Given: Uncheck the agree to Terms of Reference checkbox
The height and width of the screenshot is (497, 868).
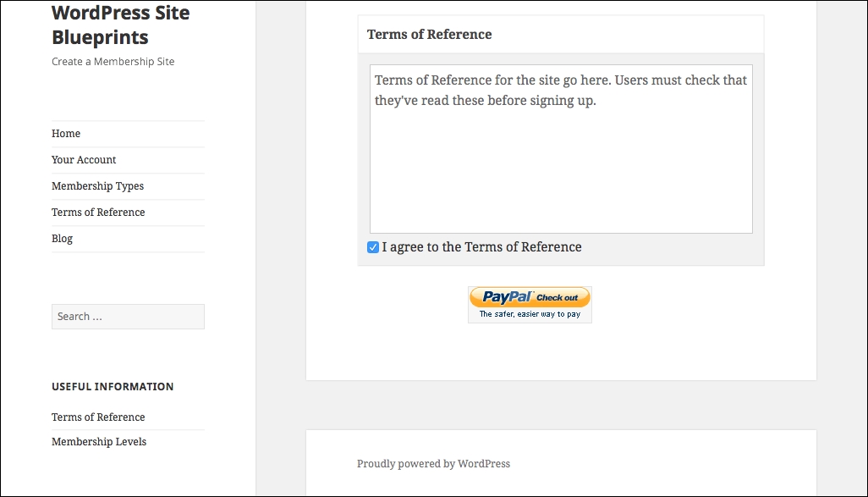Looking at the screenshot, I should pyautogui.click(x=373, y=247).
